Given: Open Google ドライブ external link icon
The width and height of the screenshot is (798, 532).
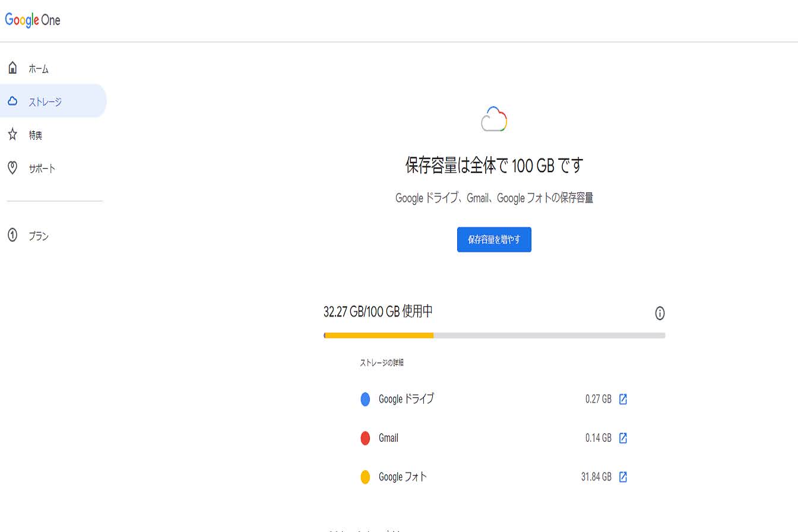Looking at the screenshot, I should click(623, 399).
